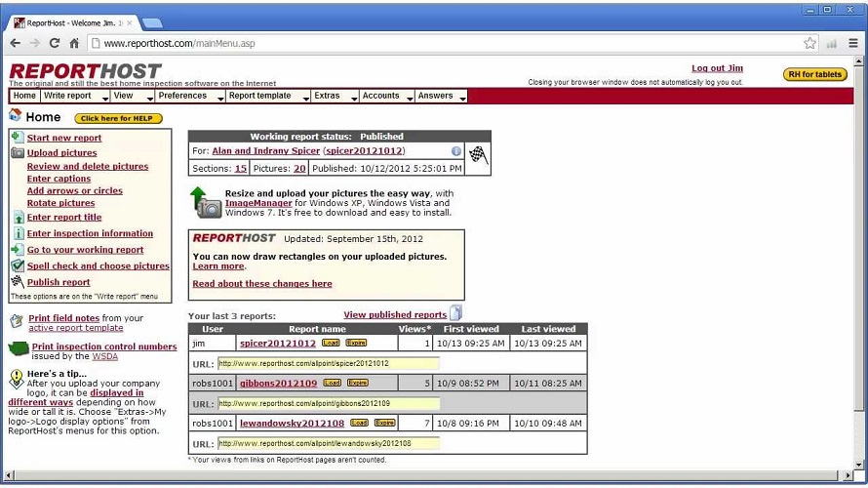Click the horizontal scrollbar right arrow
The image size is (868, 488).
click(x=848, y=475)
